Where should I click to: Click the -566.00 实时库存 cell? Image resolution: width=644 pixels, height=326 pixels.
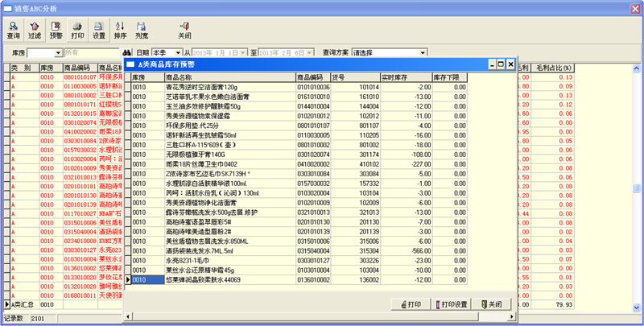(x=407, y=251)
